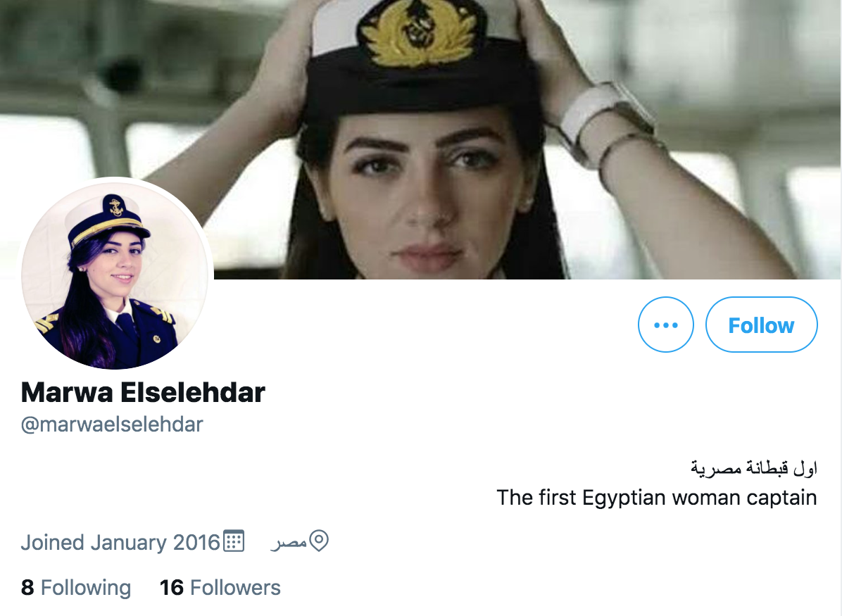The width and height of the screenshot is (842, 616).
Task: Click the 'Joined January 2016' text
Action: (x=121, y=542)
